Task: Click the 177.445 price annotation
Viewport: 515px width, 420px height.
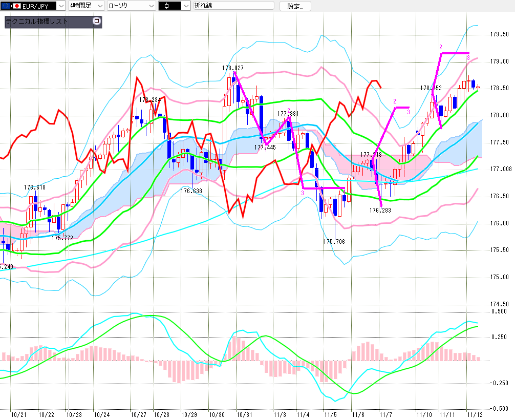Action: pos(265,148)
